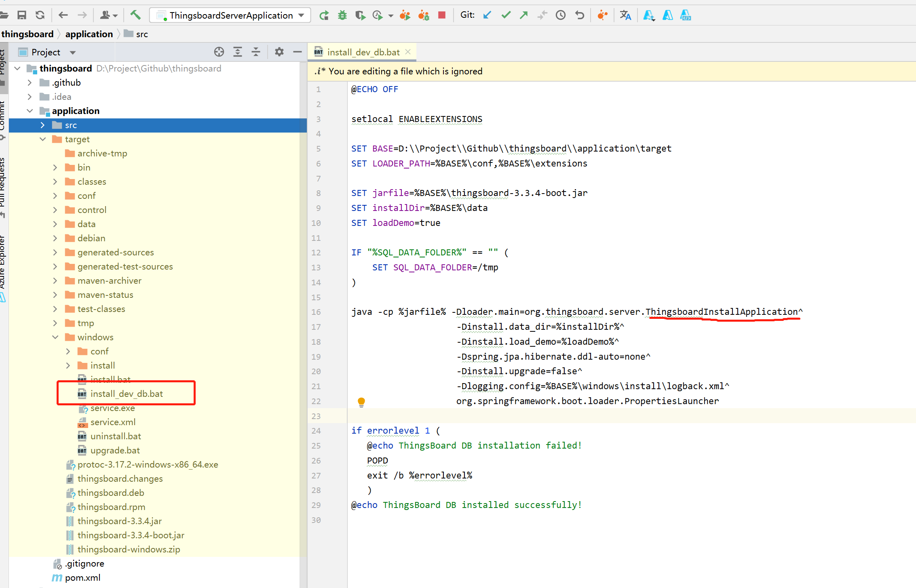Hide the Project tool window
Screen dimensions: 916x588
pos(298,52)
